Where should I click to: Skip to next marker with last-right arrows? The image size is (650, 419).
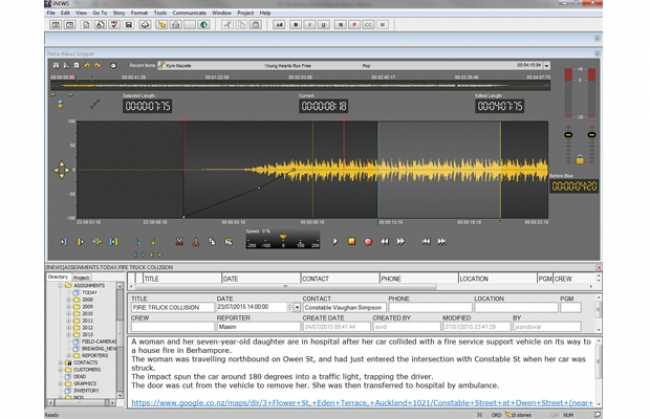tap(442, 242)
